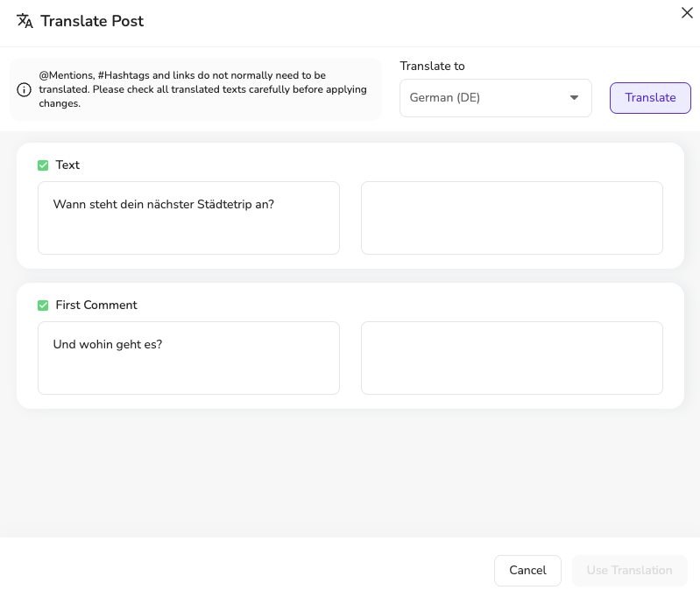Click the Use Translation button
The width and height of the screenshot is (700, 597).
click(629, 571)
